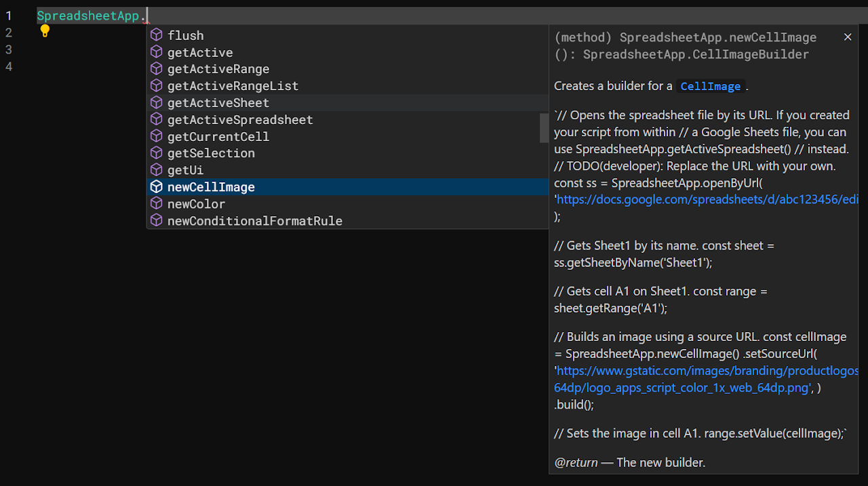Click the cube icon beside newCellImage

click(157, 187)
